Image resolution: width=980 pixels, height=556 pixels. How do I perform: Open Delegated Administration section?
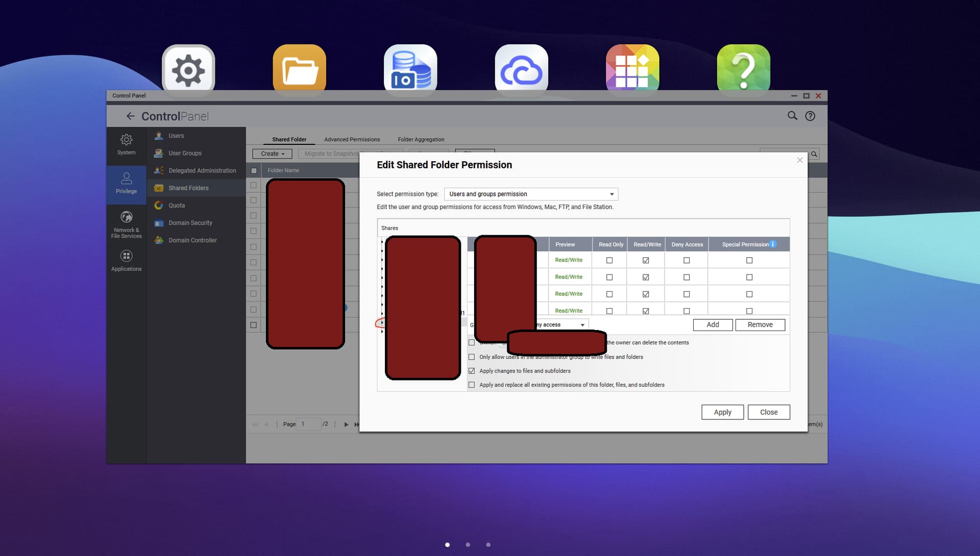pyautogui.click(x=196, y=170)
